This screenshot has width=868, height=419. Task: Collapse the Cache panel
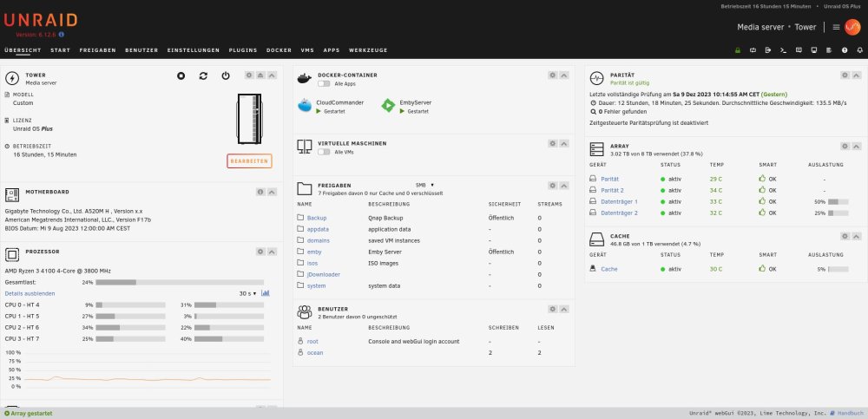857,236
